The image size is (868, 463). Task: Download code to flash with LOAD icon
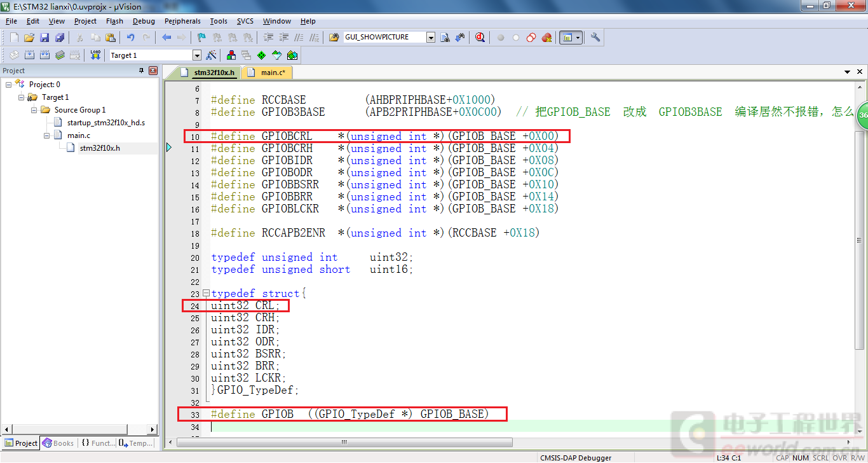pyautogui.click(x=95, y=55)
